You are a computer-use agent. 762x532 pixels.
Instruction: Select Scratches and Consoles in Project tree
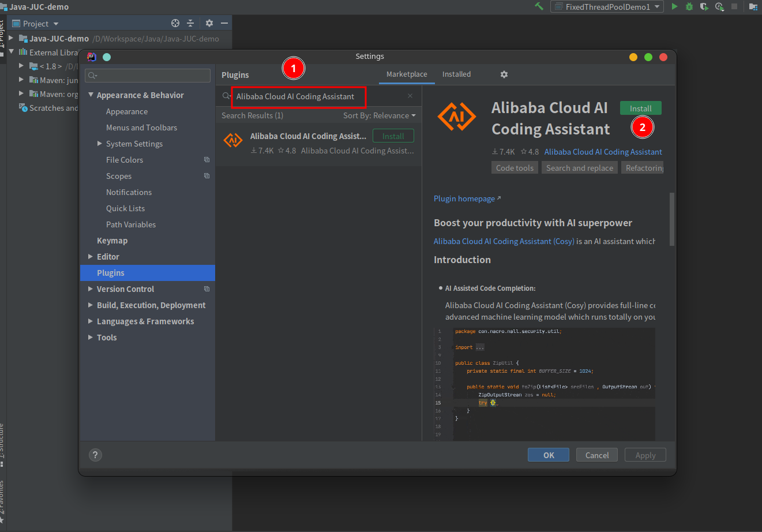(48, 108)
